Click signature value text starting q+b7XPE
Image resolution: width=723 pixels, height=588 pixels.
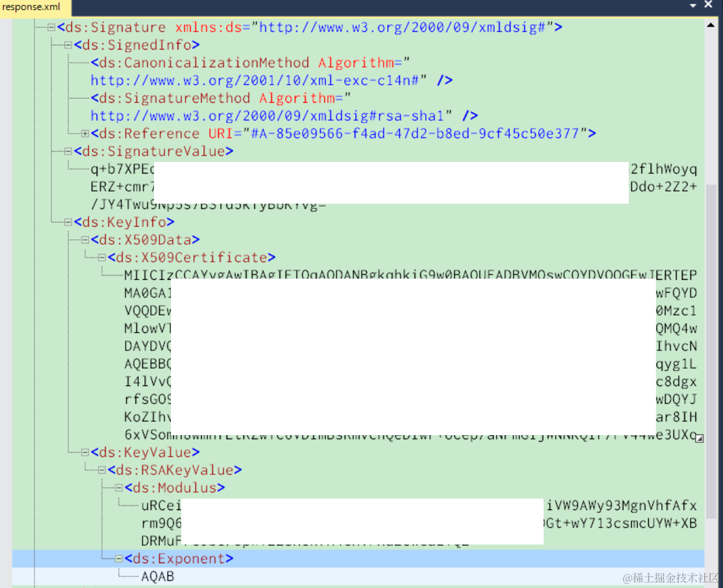click(122, 169)
